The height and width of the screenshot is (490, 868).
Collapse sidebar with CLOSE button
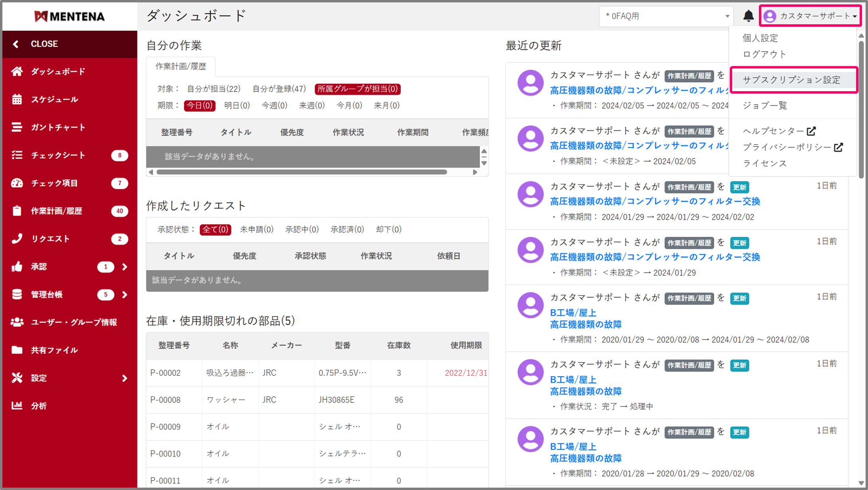(x=44, y=44)
